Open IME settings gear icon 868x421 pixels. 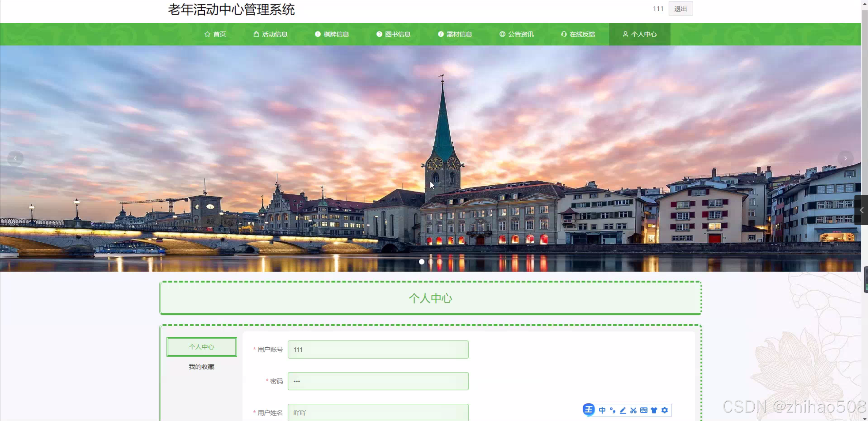(665, 410)
